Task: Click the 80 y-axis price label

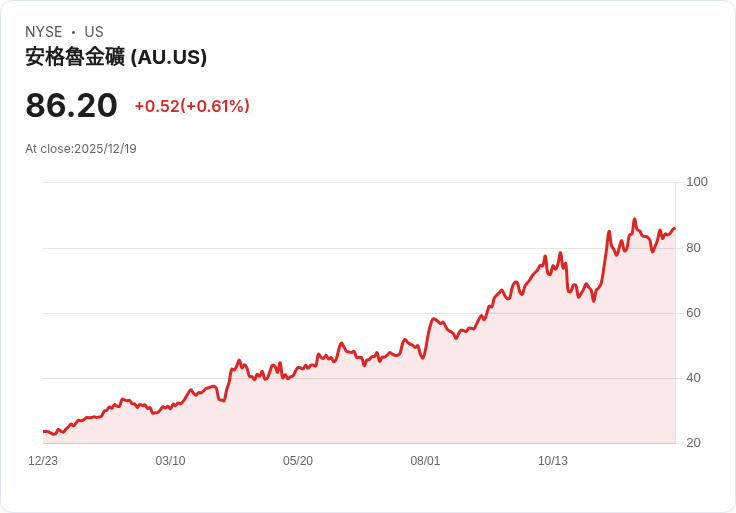Action: (x=693, y=247)
